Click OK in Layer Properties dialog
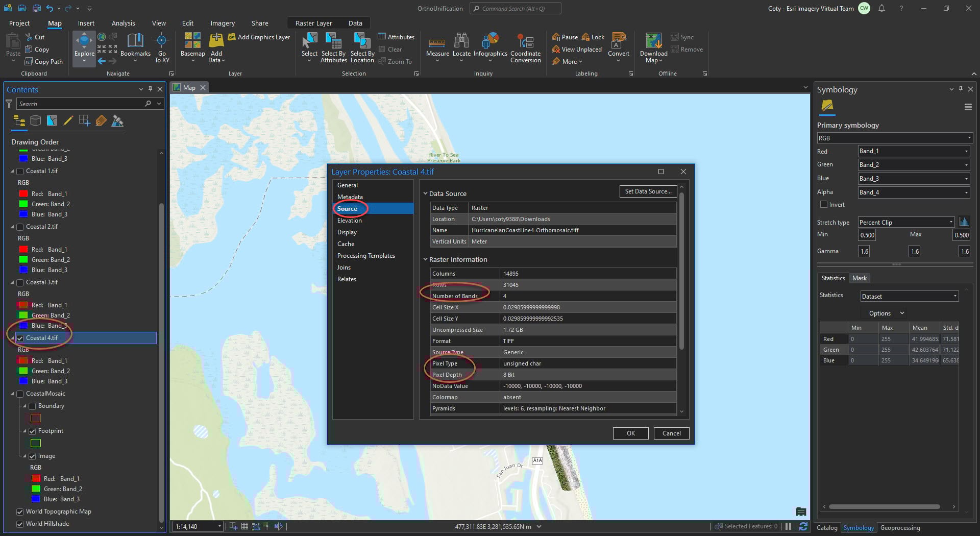 click(x=630, y=433)
